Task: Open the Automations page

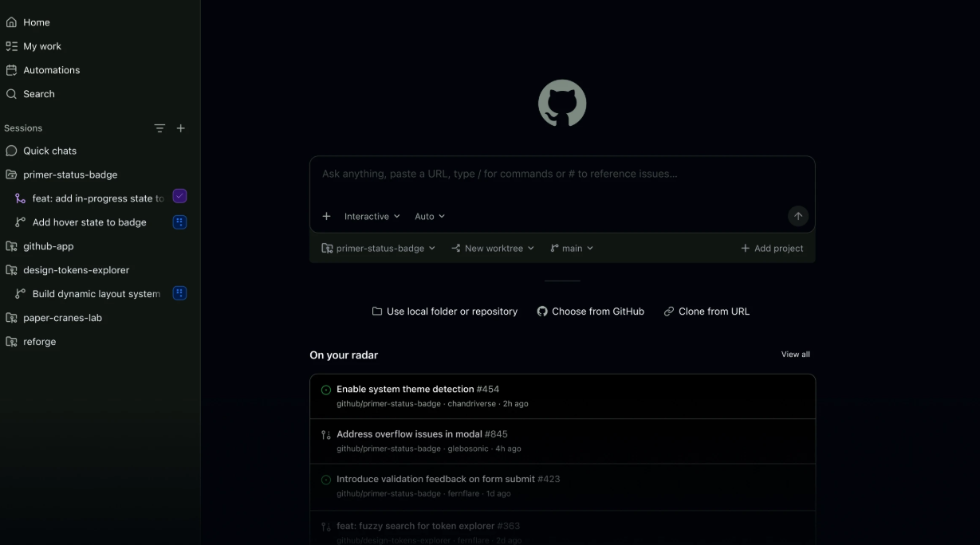Action: 52,70
